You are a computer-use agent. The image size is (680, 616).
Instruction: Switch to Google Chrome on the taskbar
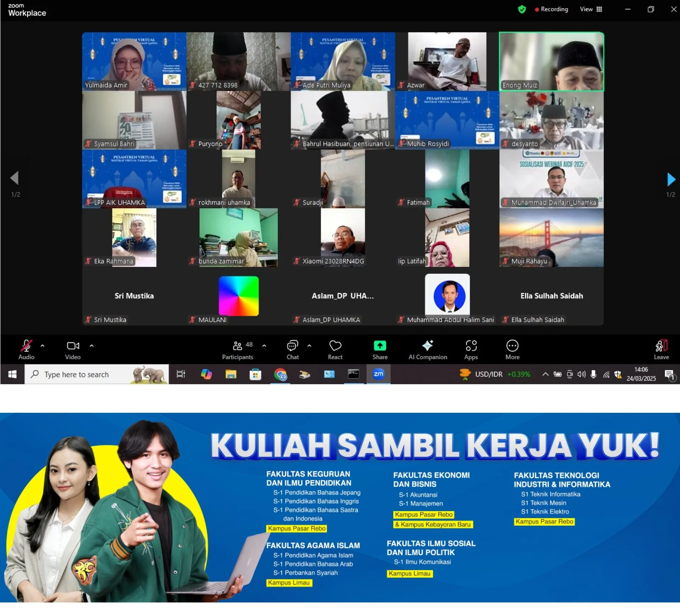point(280,374)
